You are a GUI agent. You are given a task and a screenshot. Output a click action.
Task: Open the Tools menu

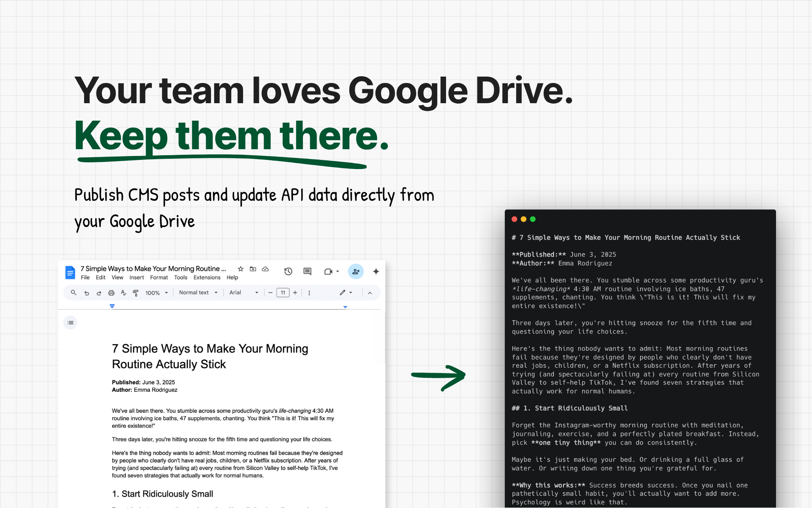[181, 277]
